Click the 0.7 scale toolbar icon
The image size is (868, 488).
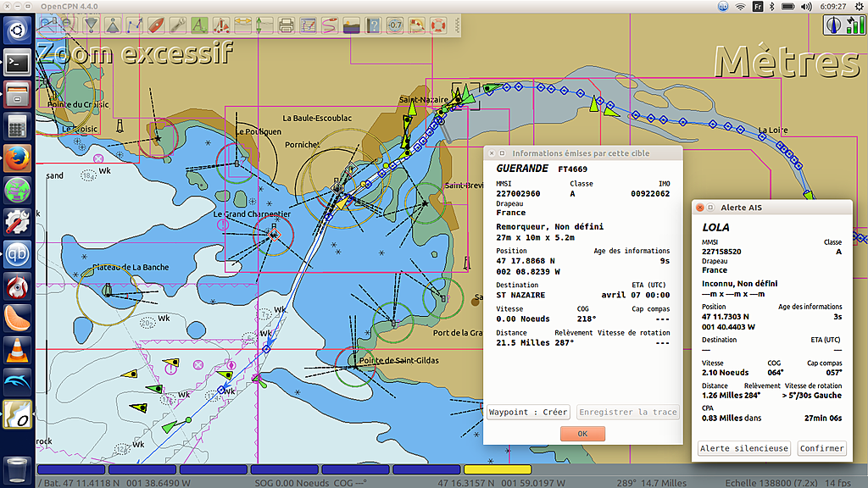(395, 25)
